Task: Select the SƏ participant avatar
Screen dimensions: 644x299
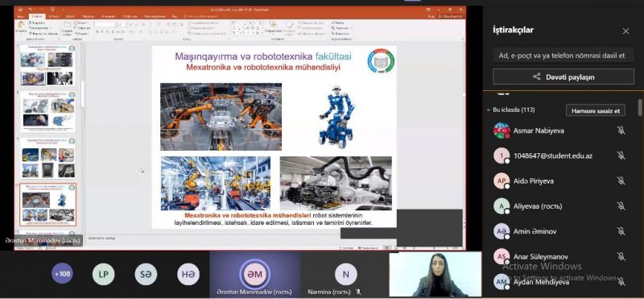Action: coord(147,274)
